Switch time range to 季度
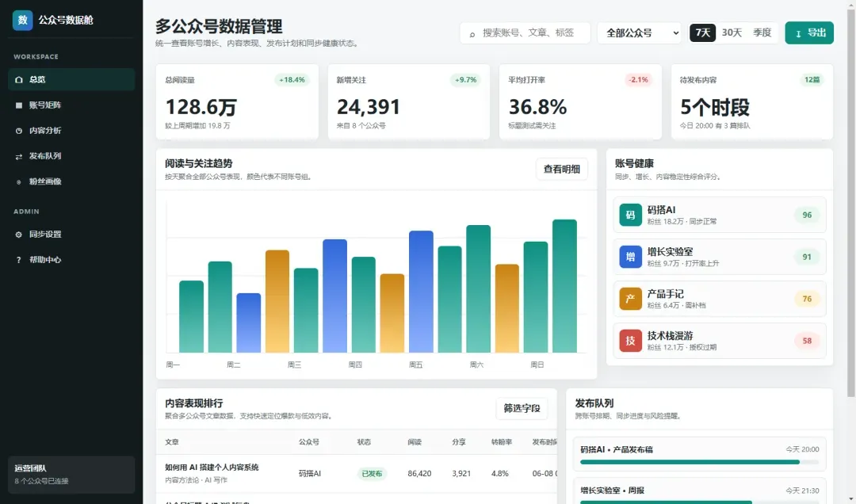Image resolution: width=856 pixels, height=504 pixels. pyautogui.click(x=762, y=32)
